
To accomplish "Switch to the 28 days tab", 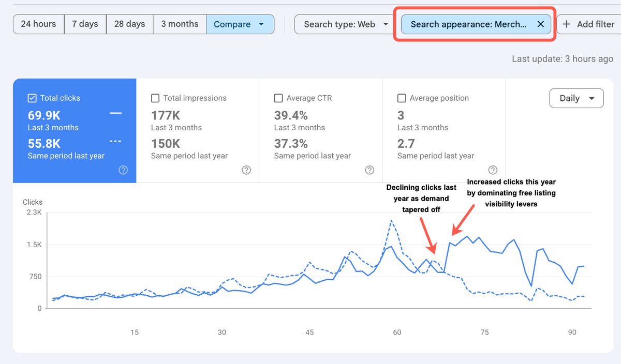I will (129, 24).
